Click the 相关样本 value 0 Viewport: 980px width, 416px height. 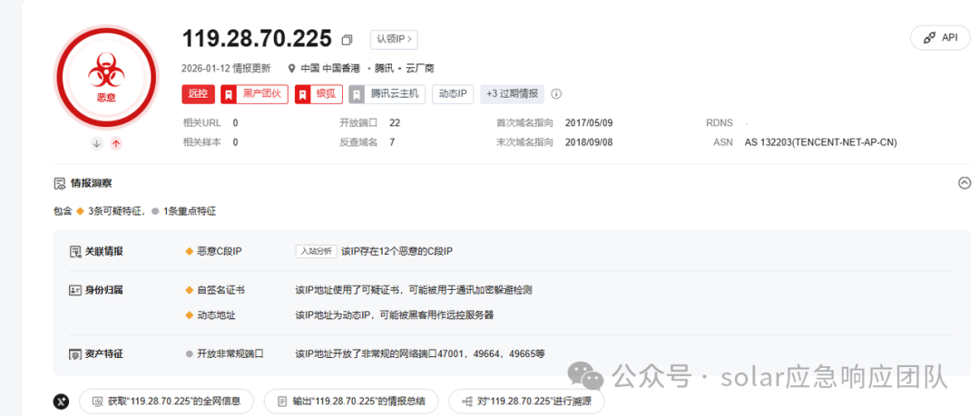click(235, 142)
